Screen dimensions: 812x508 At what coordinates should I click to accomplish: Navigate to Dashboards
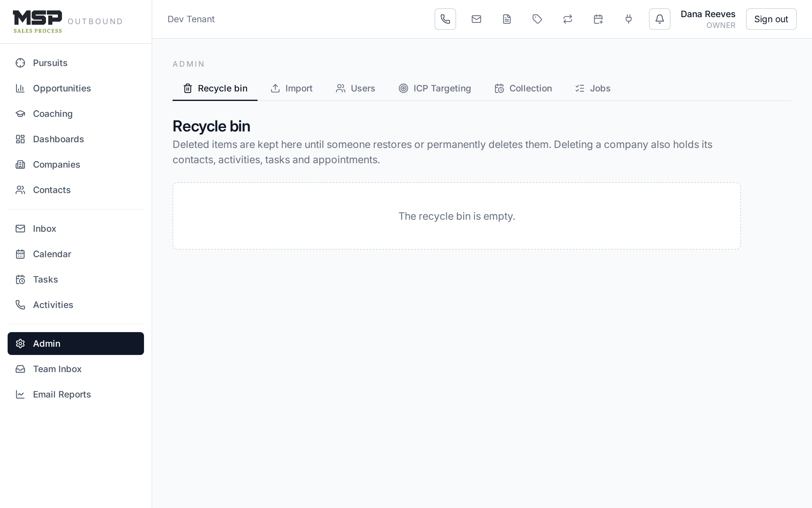[76, 139]
